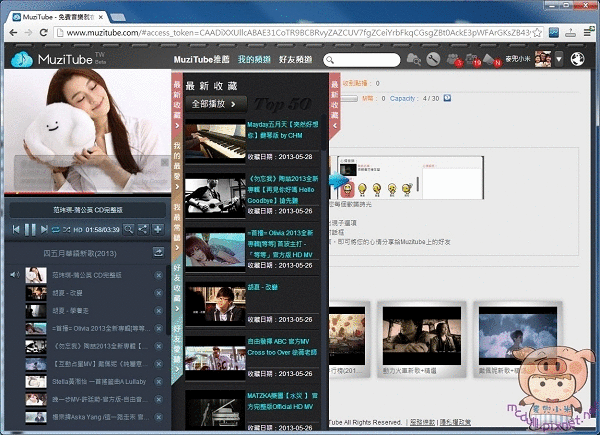This screenshot has height=435, width=600.
Task: Open the guitar player video thumbnail
Action: (x=215, y=196)
